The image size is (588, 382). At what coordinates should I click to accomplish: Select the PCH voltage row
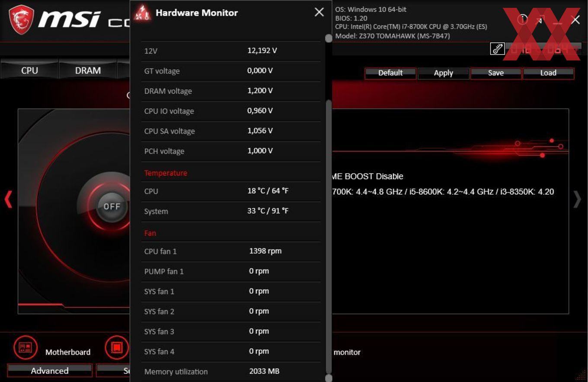[231, 151]
